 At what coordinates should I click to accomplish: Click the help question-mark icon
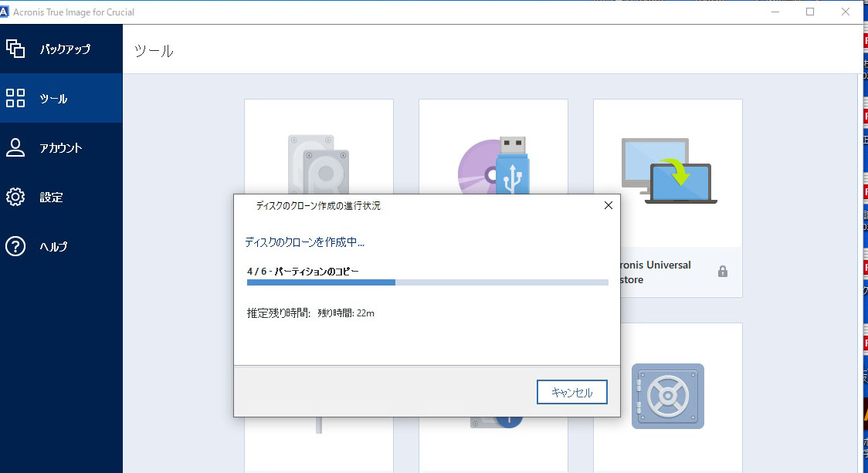pos(15,246)
